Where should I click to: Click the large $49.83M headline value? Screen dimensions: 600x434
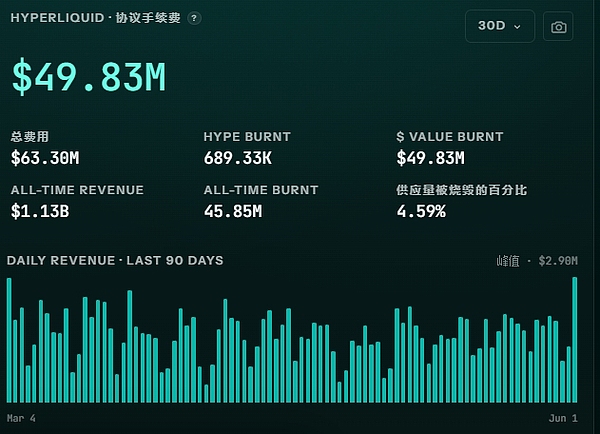point(89,77)
